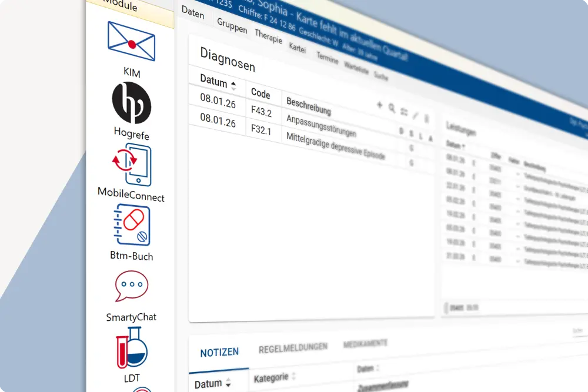Select the F43.2 code cell
588x392 pixels.
click(262, 111)
